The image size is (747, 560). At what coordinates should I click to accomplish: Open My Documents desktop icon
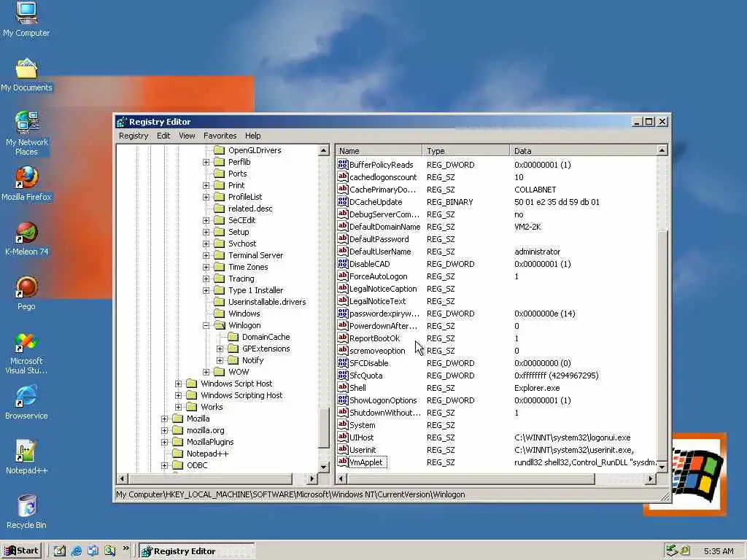[x=26, y=69]
